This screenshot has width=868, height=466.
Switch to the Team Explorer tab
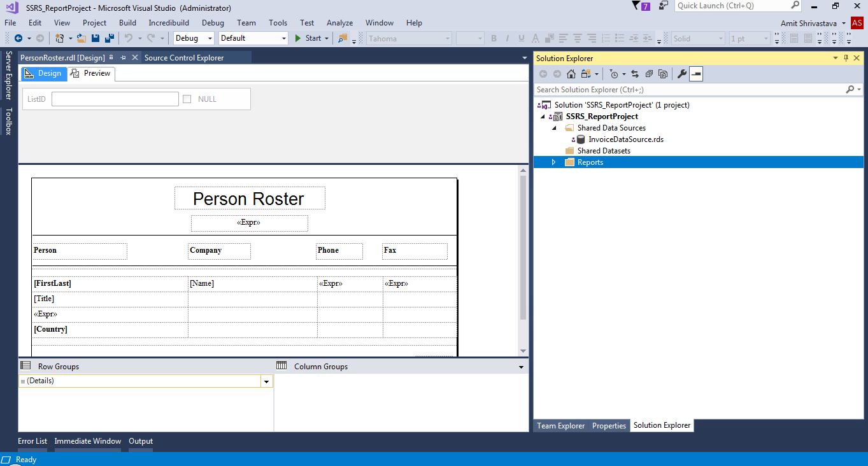click(x=560, y=426)
